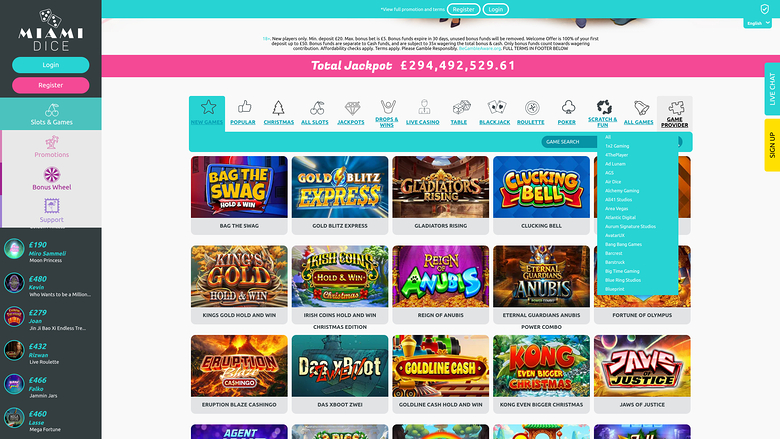
Task: Click Falko's Jammin Jars avatar
Action: click(x=14, y=384)
